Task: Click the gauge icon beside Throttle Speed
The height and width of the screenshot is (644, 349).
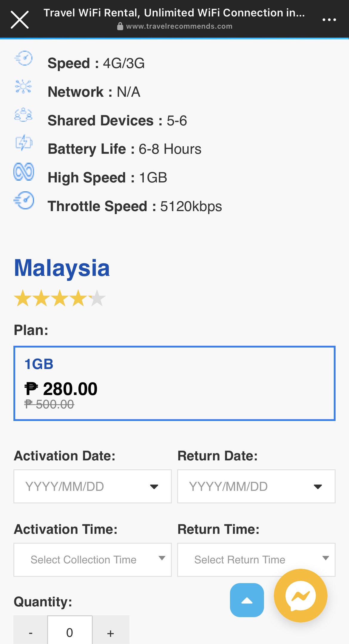Action: [24, 200]
